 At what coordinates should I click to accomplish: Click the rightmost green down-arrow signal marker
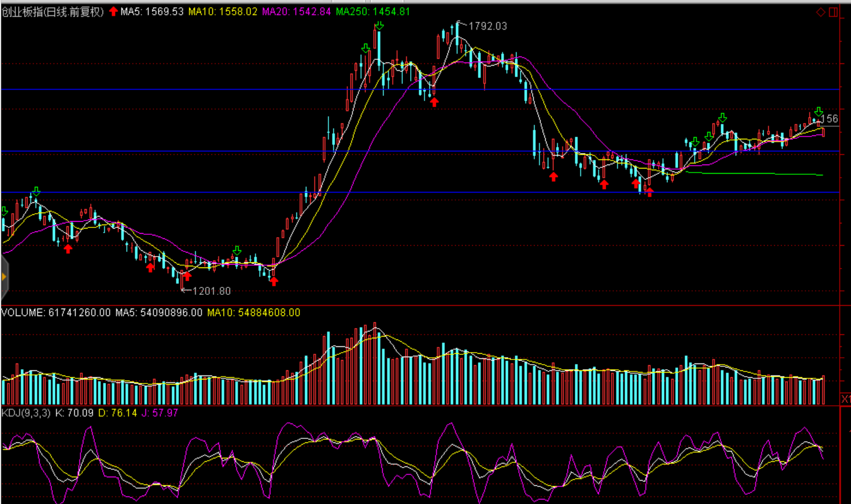(x=819, y=111)
